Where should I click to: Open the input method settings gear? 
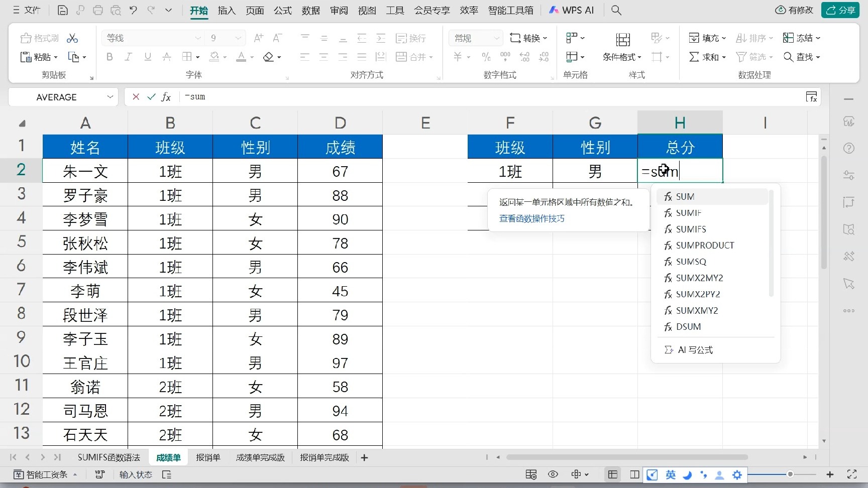pyautogui.click(x=737, y=474)
